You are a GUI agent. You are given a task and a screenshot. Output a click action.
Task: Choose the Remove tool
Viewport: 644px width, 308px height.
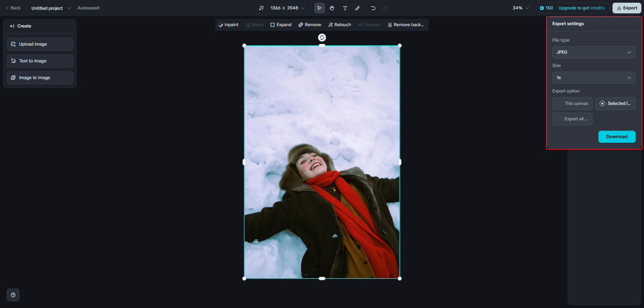click(x=309, y=25)
